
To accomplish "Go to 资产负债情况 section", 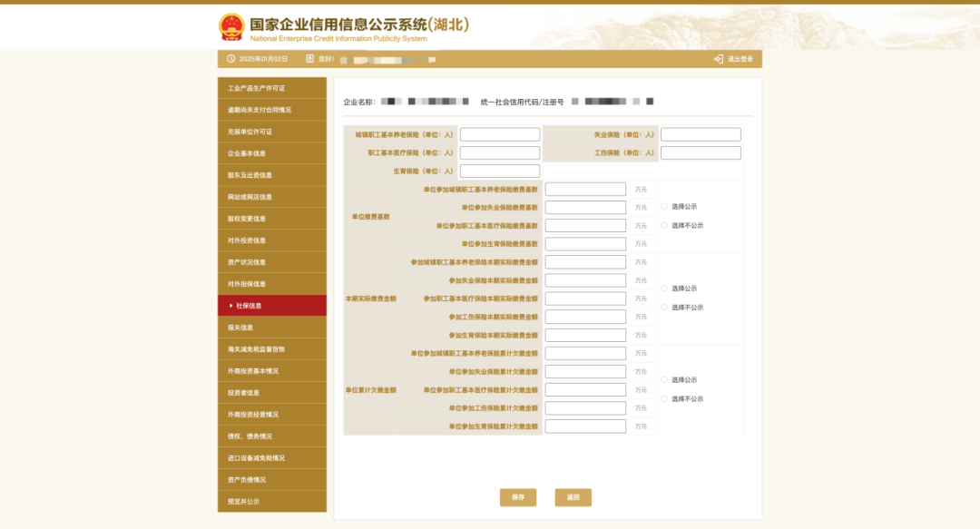I will (x=272, y=480).
